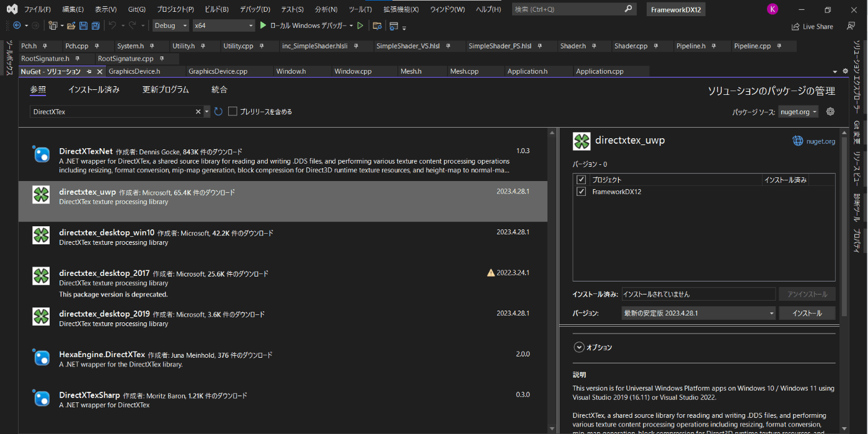Open the Toolbox side tab on left
The image size is (868, 434).
click(9, 58)
